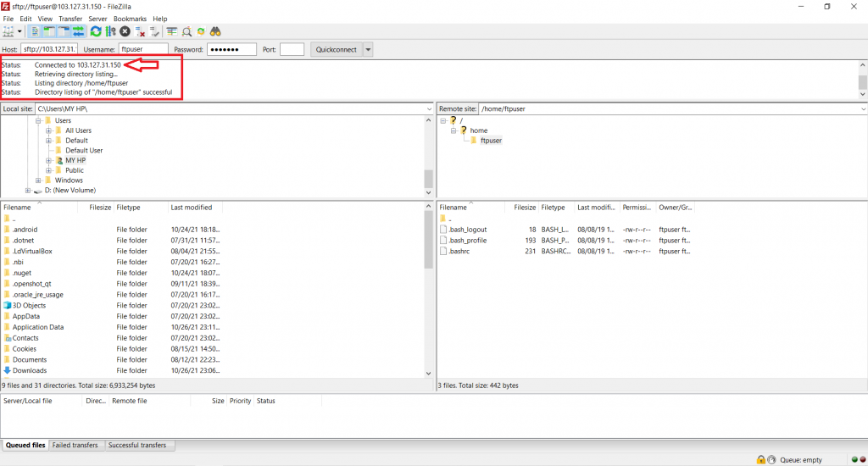Screen dimensions: 868x466
Task: Toggle the local directory tree display
Action: [x=49, y=31]
